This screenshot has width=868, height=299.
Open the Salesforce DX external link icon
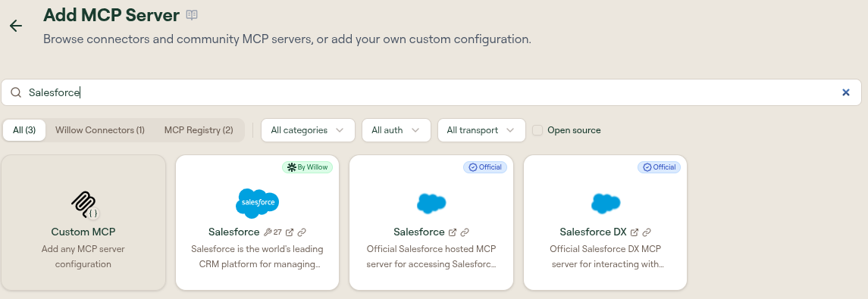point(635,232)
